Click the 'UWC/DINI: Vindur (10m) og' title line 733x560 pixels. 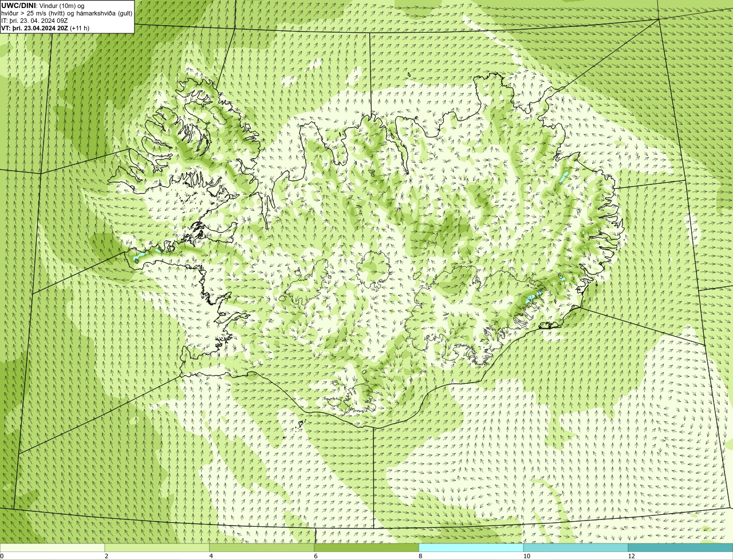point(43,6)
